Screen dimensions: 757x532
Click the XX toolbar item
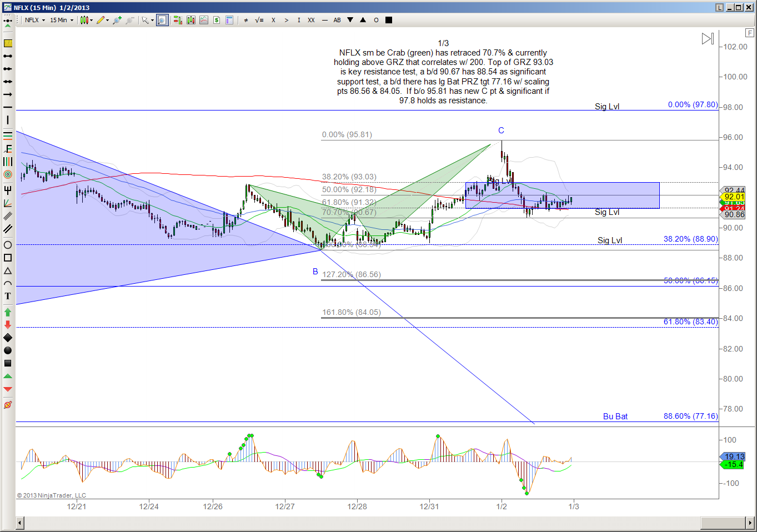[311, 20]
